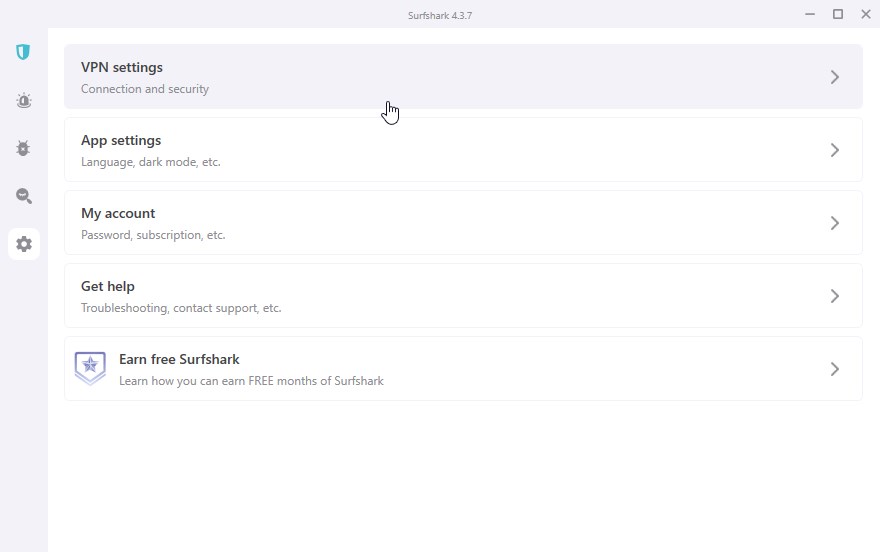This screenshot has height=552, width=880.
Task: Maximize the Surfshark window
Action: point(838,14)
